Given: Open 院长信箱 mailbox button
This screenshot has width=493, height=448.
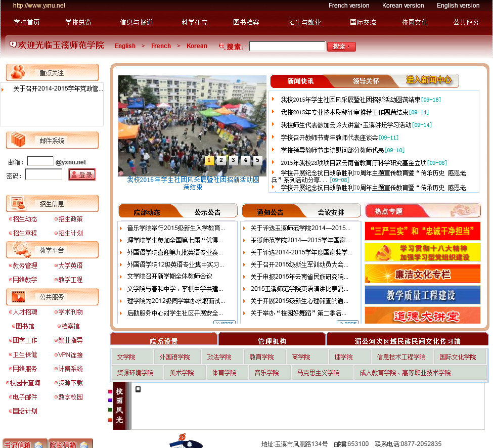Looking at the screenshot, I should pyautogui.click(x=70, y=443).
